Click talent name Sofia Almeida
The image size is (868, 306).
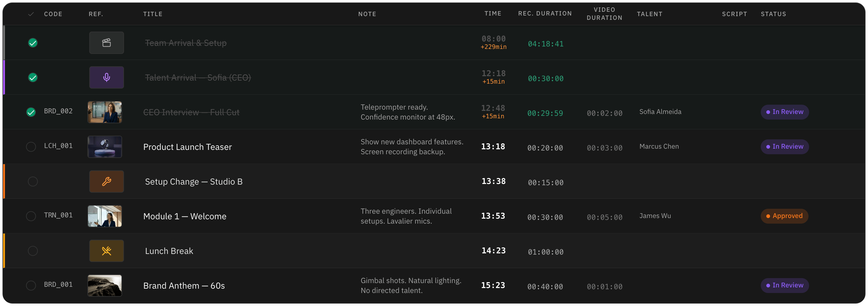[660, 112]
